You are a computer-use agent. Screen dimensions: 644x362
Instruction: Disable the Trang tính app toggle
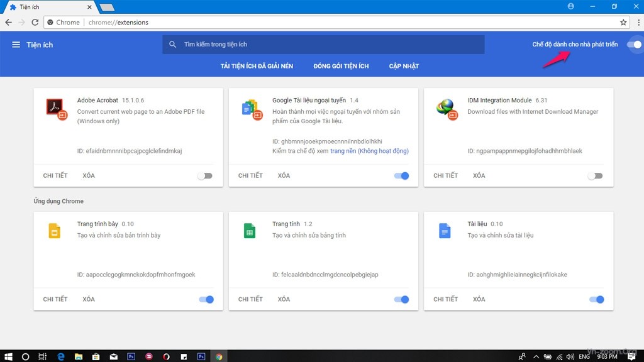[401, 299]
